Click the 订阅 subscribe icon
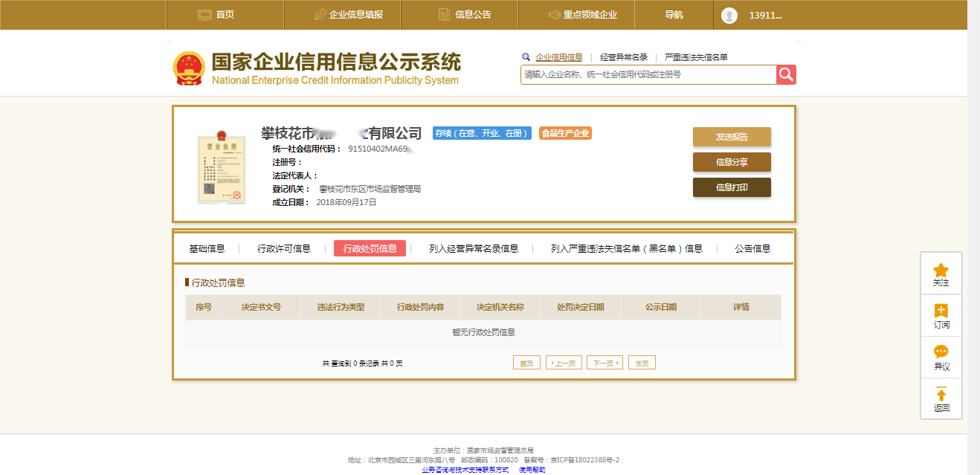The image size is (980, 475). pos(941,311)
